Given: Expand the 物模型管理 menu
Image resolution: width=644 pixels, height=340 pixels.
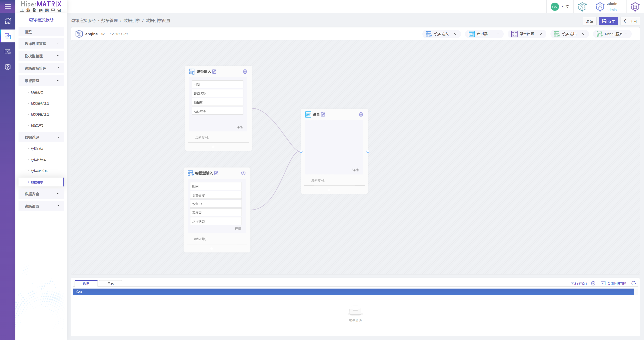Looking at the screenshot, I should coord(41,56).
